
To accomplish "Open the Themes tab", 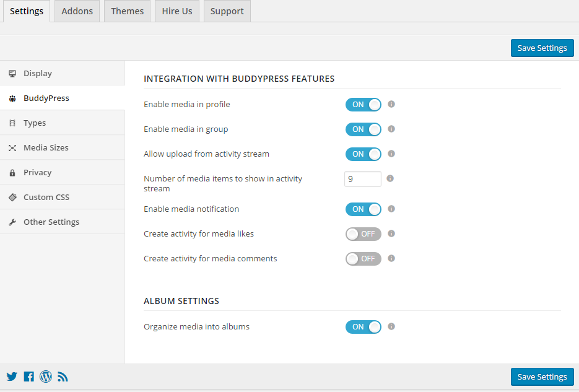I will [x=128, y=11].
